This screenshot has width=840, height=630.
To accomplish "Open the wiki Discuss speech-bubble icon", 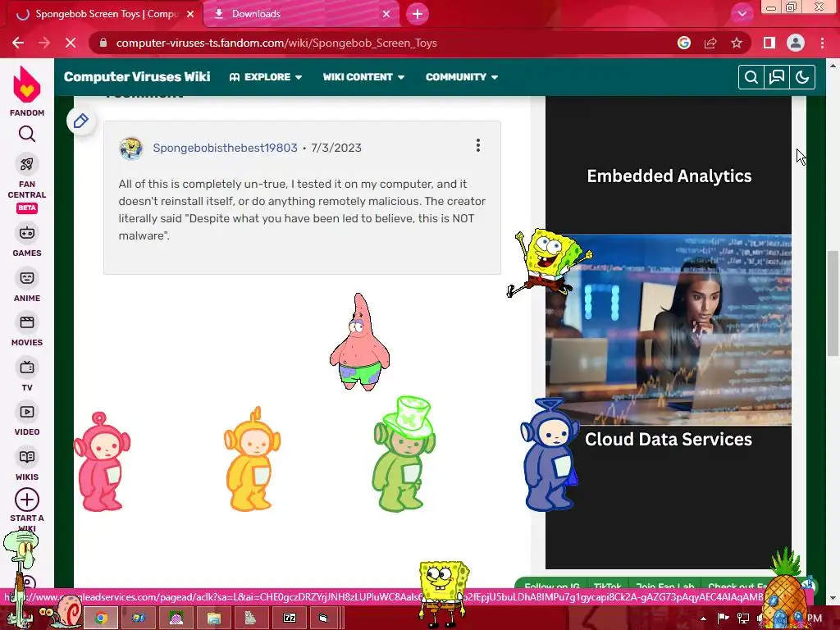I will pyautogui.click(x=777, y=77).
